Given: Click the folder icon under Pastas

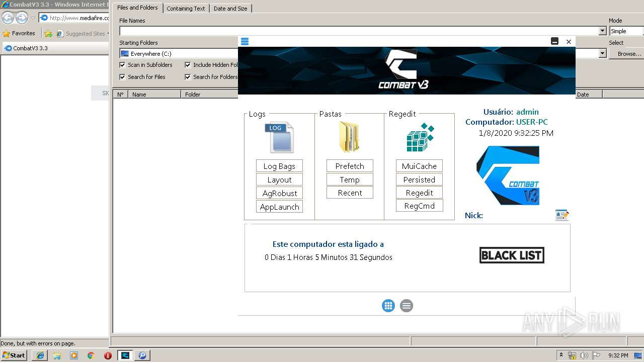Looking at the screenshot, I should [349, 137].
